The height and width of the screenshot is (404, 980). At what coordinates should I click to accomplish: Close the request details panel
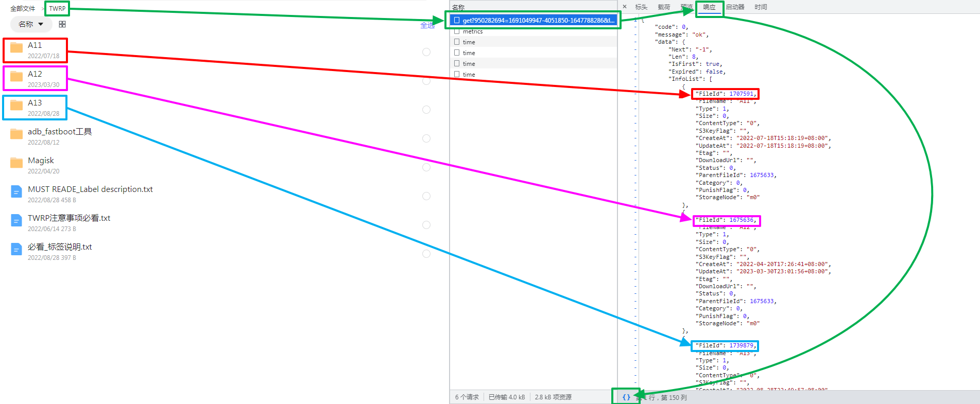click(x=625, y=7)
